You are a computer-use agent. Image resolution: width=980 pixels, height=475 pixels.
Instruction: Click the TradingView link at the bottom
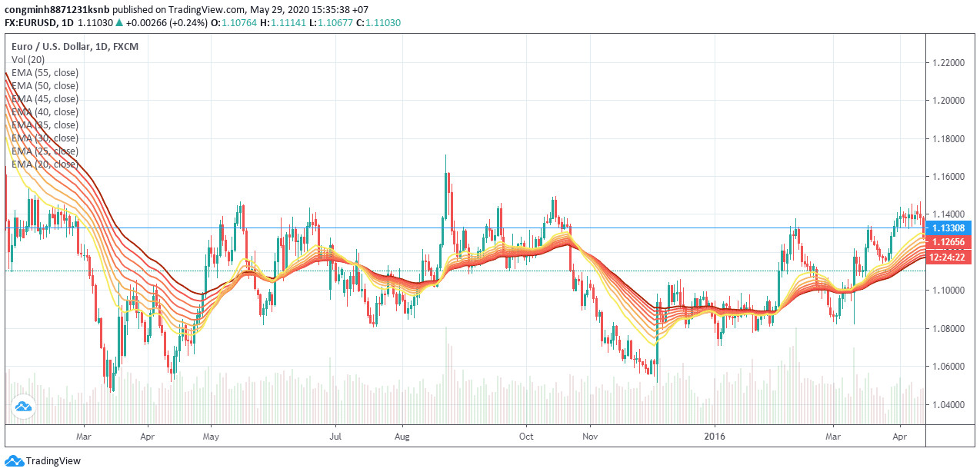pos(54,461)
